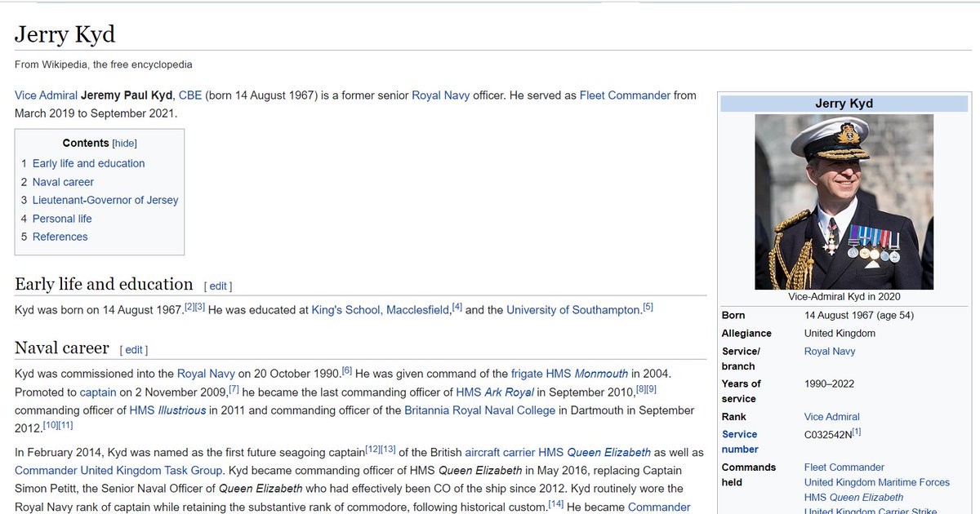Open Vice Admiral link in infobox Rank row
The image size is (980, 514).
coord(831,417)
